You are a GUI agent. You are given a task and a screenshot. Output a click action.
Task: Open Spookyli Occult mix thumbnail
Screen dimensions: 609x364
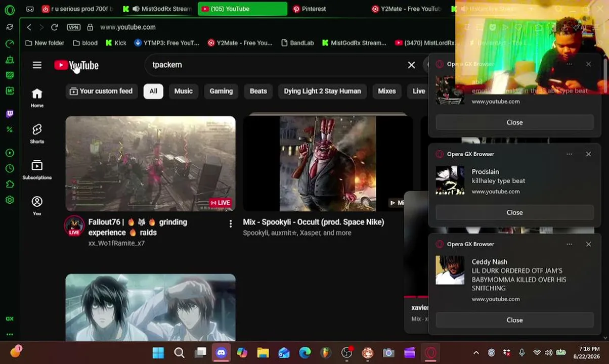click(327, 164)
